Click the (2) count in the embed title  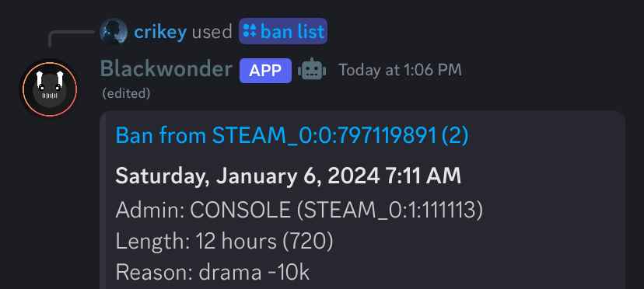[455, 135]
